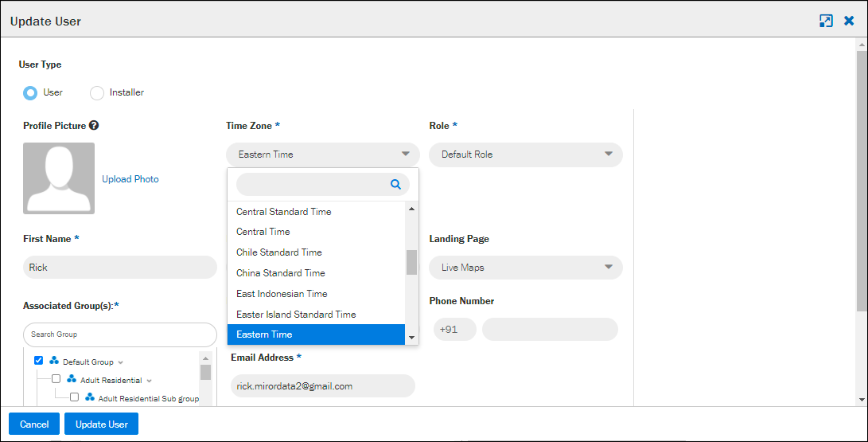This screenshot has height=442, width=868.
Task: Click the empty Phone Number field
Action: point(550,330)
